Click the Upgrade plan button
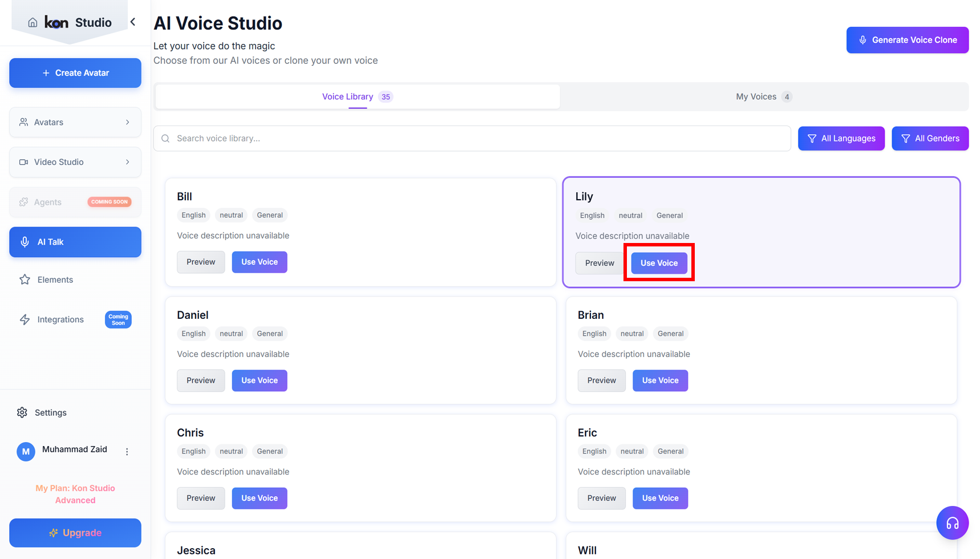 click(x=75, y=533)
